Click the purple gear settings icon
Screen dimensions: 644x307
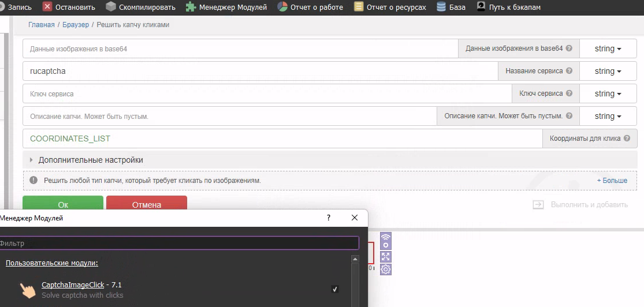click(x=386, y=269)
